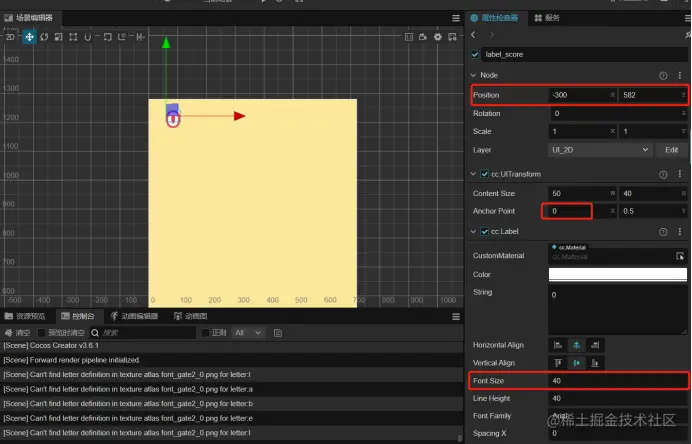Click the reference image icon in scene toolbar
Viewport: 692px width, 444px height.
tap(409, 37)
